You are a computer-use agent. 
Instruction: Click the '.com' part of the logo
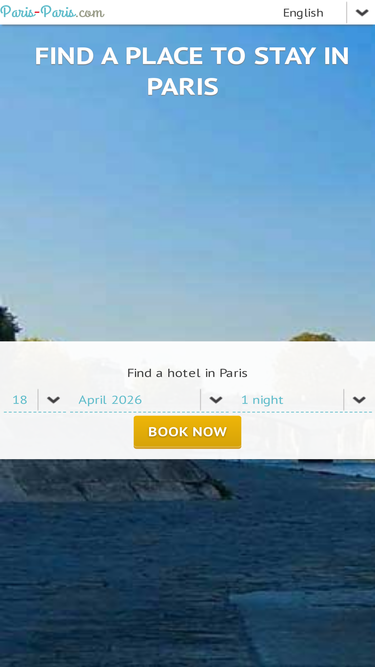pos(91,12)
